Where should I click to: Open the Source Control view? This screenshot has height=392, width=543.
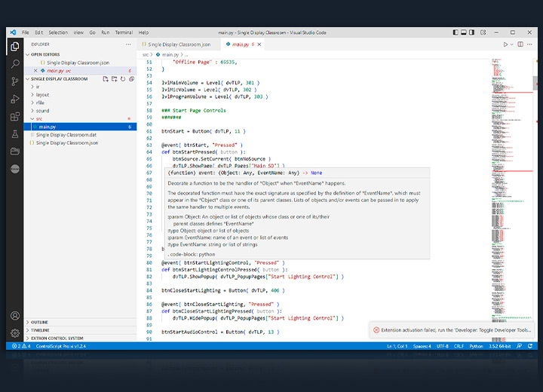coord(15,81)
